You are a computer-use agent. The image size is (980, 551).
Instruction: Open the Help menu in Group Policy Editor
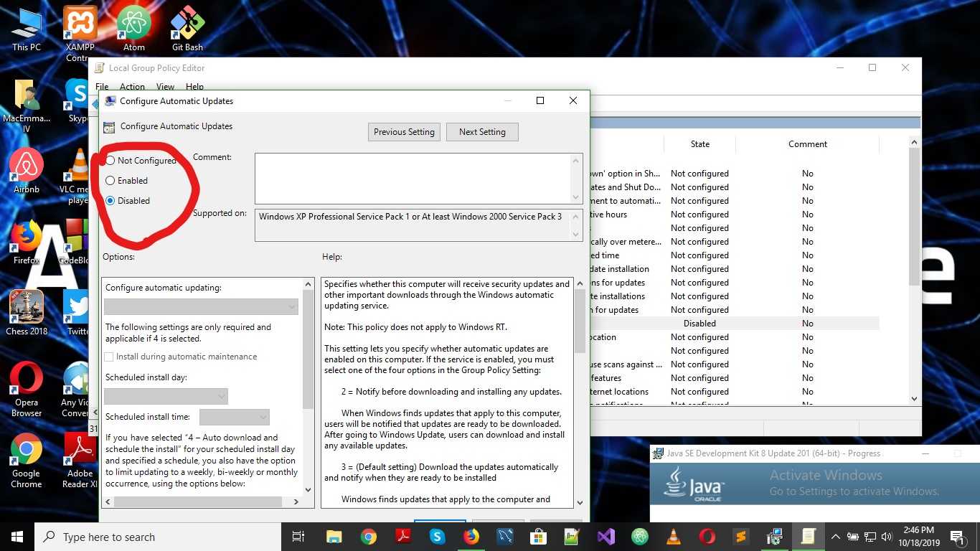pyautogui.click(x=194, y=87)
